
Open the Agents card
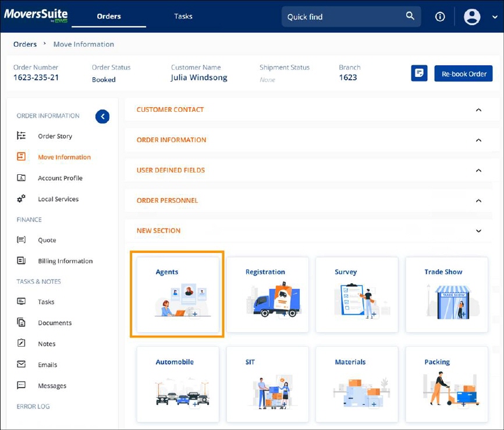(176, 294)
